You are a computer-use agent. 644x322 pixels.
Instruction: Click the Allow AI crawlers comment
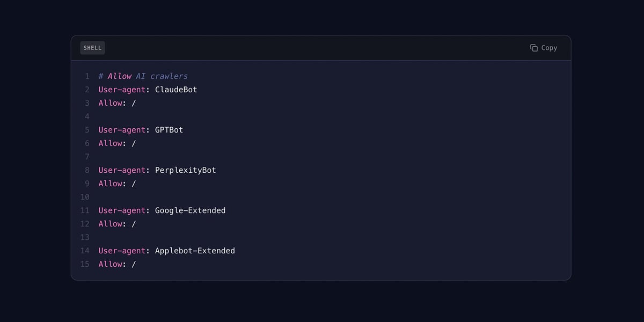coord(143,76)
